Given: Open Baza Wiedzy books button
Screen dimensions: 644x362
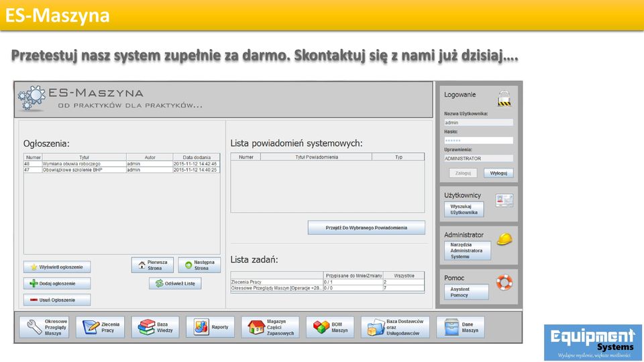Looking at the screenshot, I should 155,328.
